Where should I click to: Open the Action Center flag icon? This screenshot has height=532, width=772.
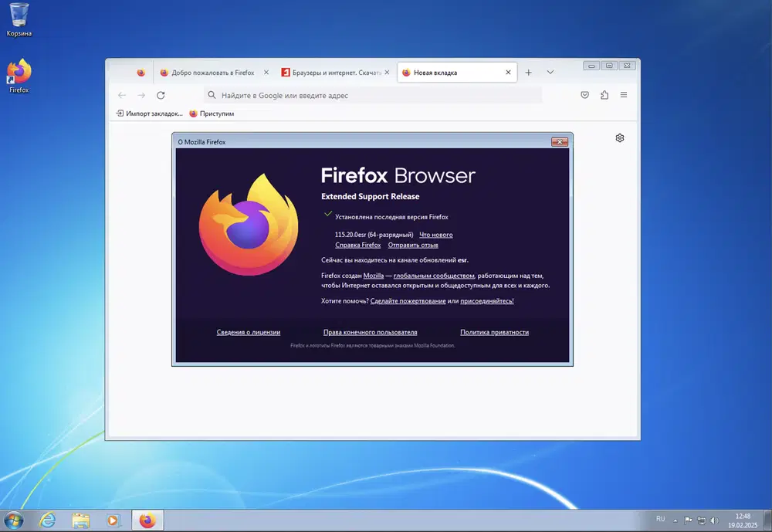[689, 520]
